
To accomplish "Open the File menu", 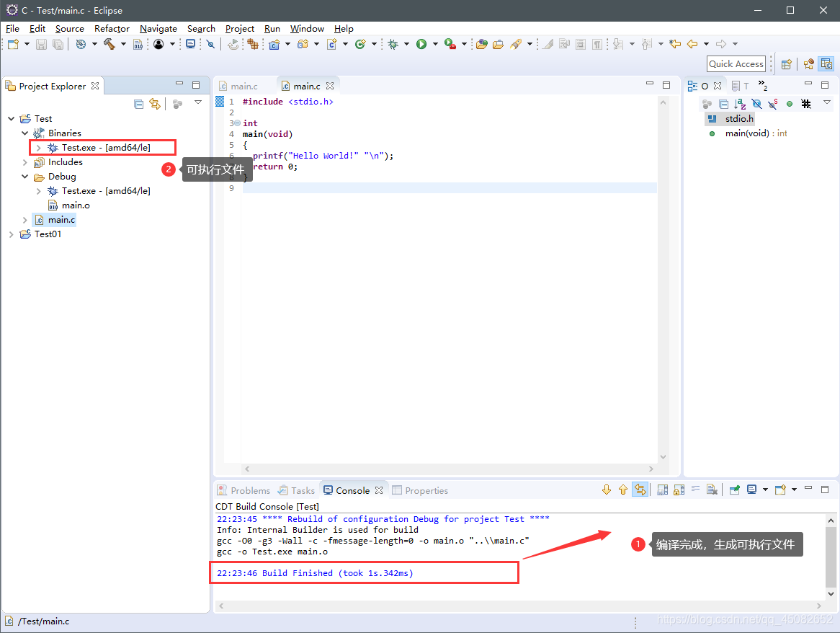I will 12,29.
